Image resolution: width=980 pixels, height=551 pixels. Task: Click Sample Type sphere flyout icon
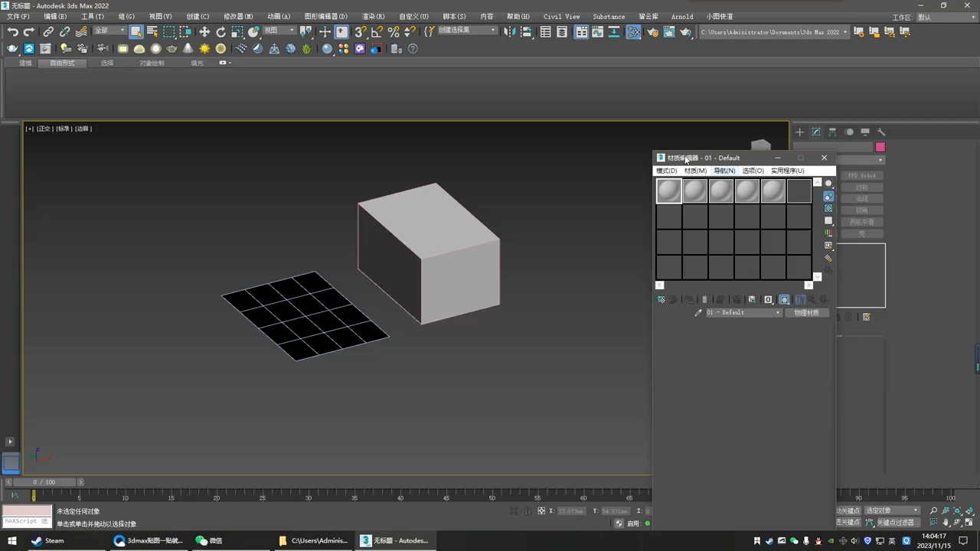click(x=828, y=184)
